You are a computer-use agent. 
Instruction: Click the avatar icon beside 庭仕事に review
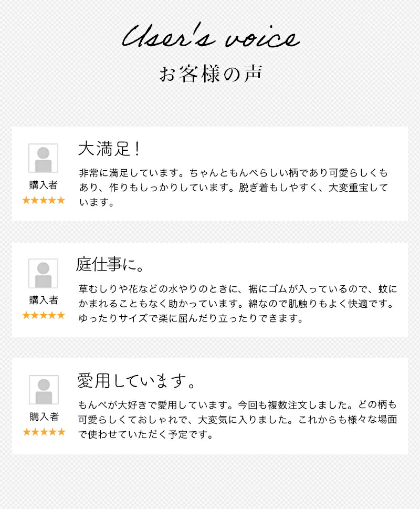click(43, 273)
